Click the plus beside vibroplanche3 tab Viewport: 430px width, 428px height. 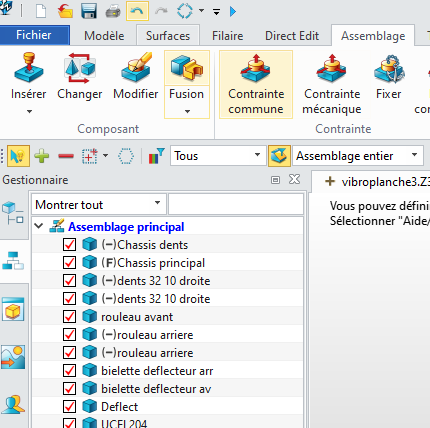[330, 181]
